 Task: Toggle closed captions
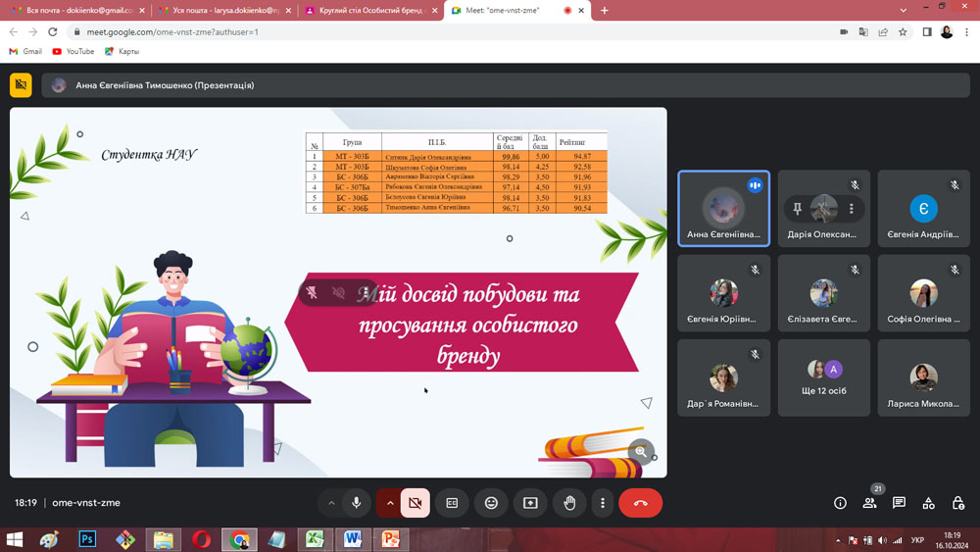(x=452, y=503)
